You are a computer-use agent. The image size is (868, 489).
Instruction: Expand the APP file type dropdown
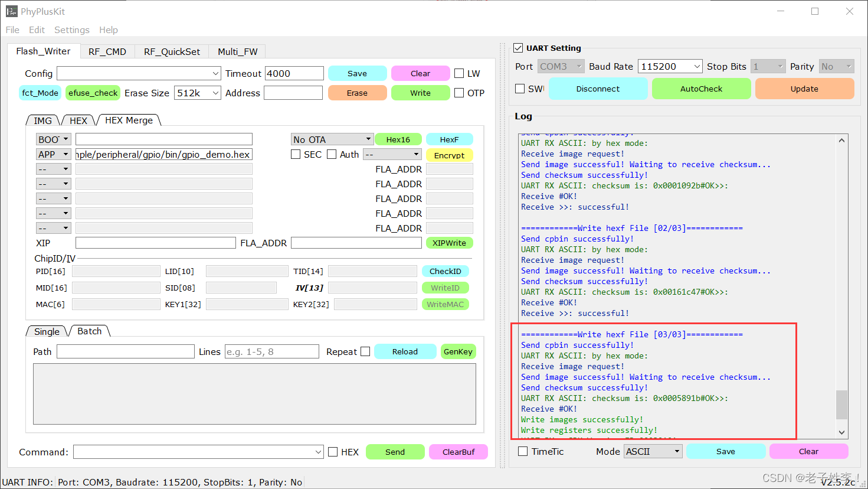(54, 154)
